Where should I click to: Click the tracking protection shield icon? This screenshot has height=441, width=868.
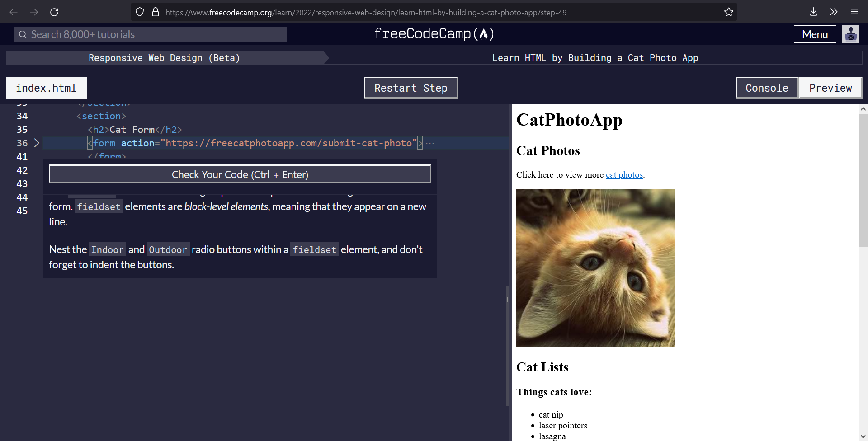click(x=139, y=12)
